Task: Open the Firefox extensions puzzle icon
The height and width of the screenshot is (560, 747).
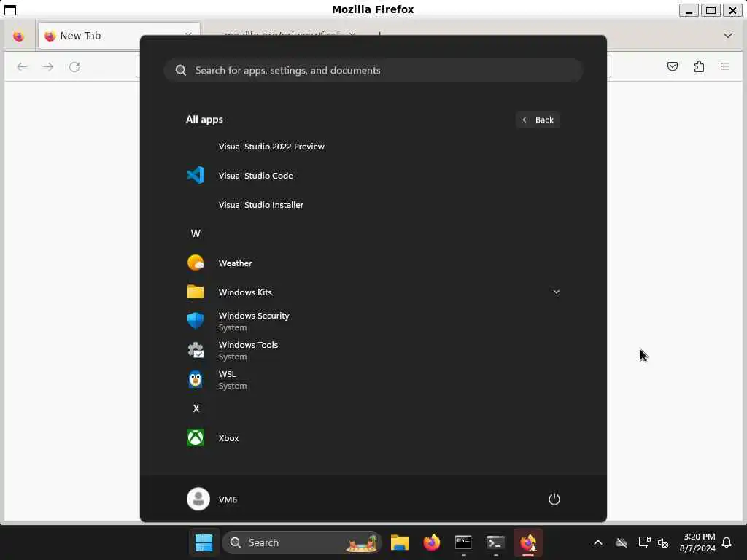Action: pos(699,66)
